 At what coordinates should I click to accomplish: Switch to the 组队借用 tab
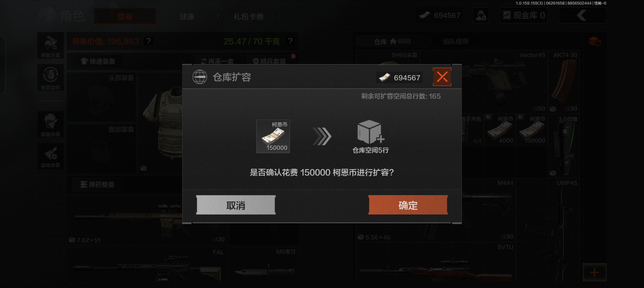pos(455,41)
